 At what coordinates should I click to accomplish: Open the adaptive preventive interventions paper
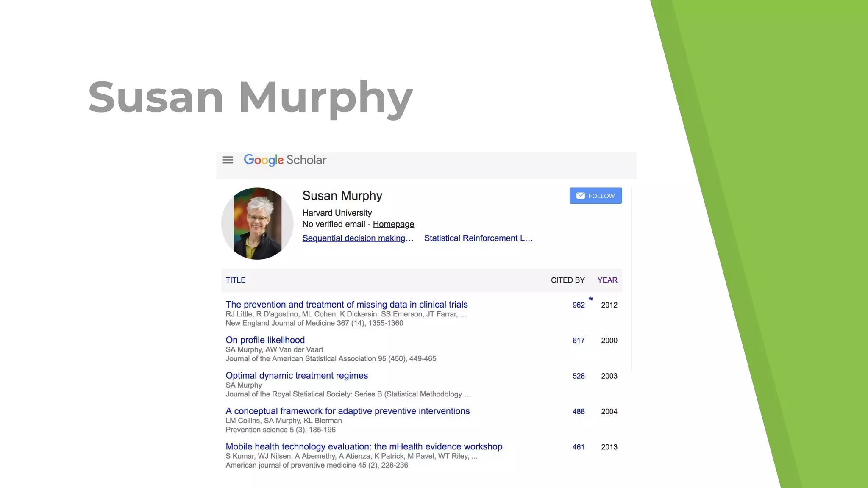348,411
